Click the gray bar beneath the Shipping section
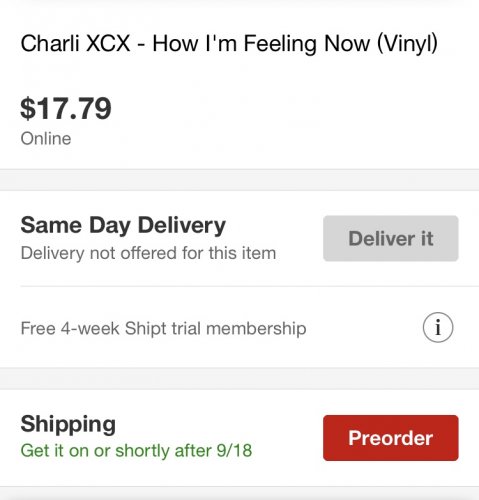 [x=239, y=493]
